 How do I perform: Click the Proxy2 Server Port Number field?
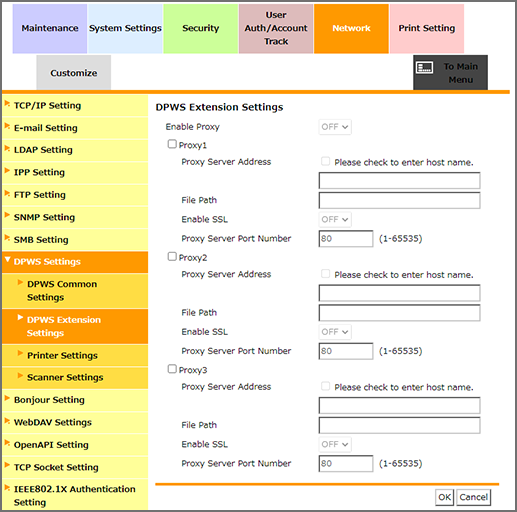click(x=346, y=351)
